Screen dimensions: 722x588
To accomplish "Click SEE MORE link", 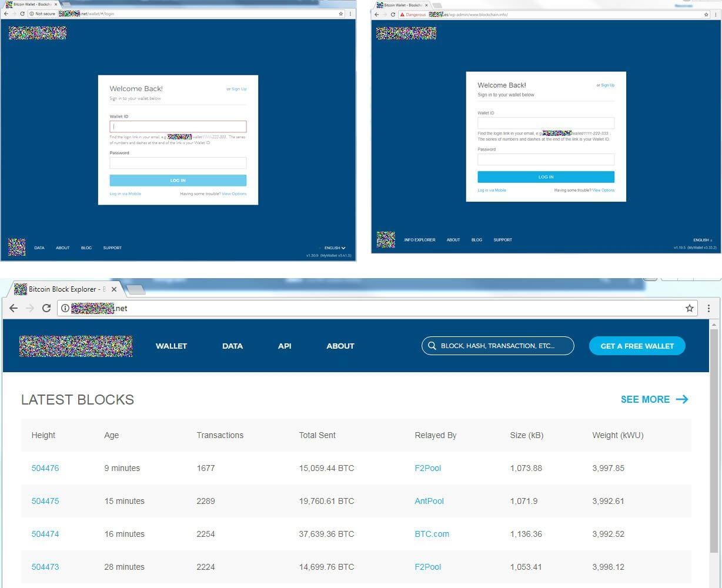I will pyautogui.click(x=645, y=399).
